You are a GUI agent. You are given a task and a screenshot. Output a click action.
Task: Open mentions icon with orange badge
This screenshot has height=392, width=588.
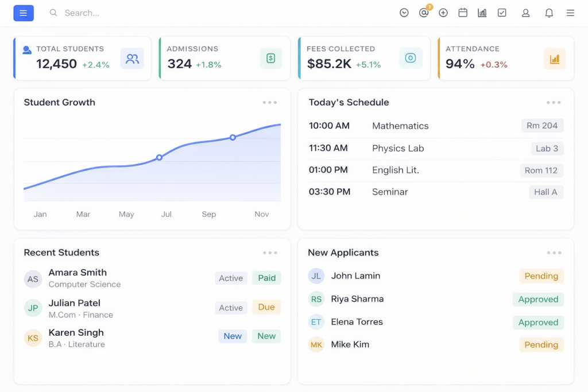[x=424, y=13]
